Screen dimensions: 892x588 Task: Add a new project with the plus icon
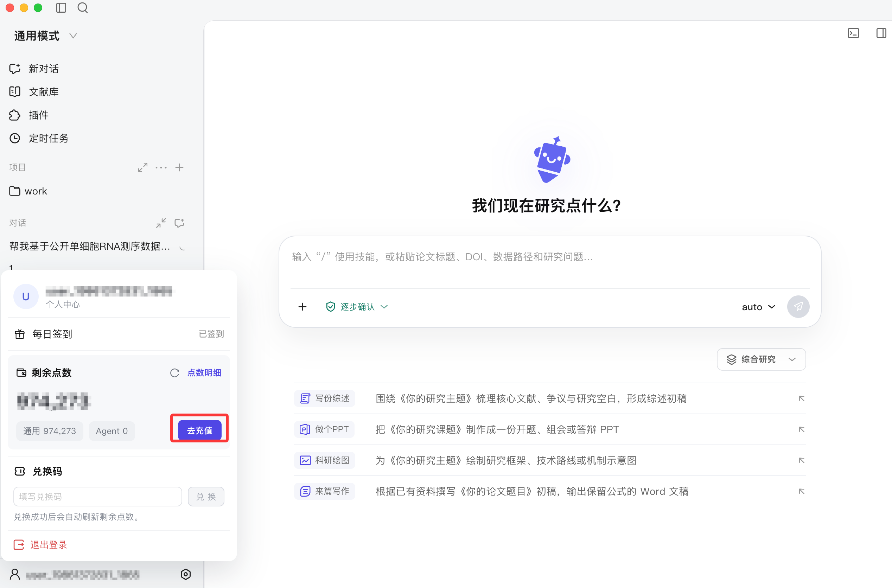click(179, 167)
